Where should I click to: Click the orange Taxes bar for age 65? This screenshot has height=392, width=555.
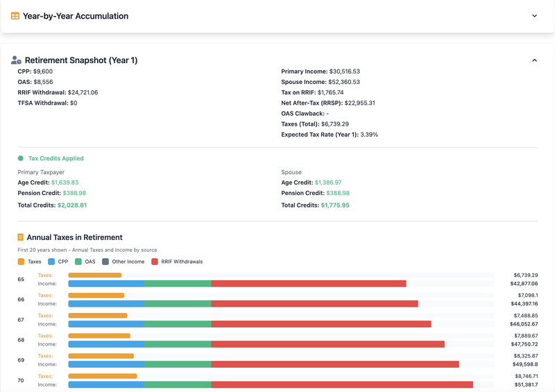pos(94,275)
